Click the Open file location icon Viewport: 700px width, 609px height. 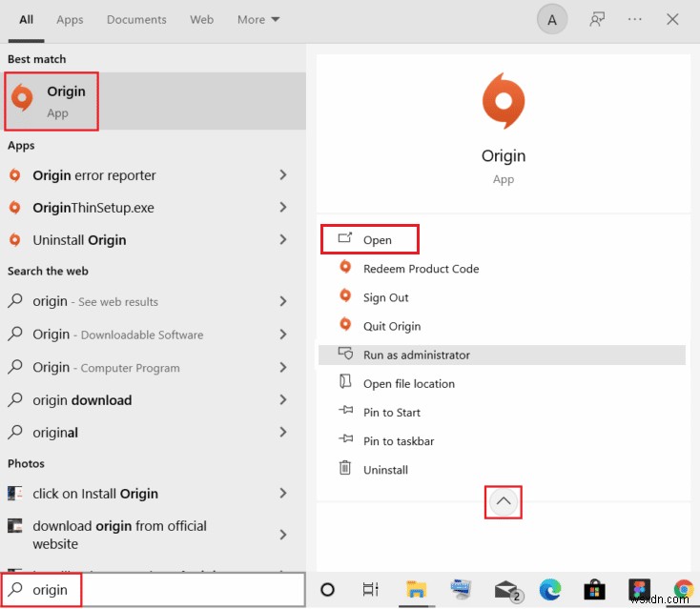pyautogui.click(x=345, y=381)
